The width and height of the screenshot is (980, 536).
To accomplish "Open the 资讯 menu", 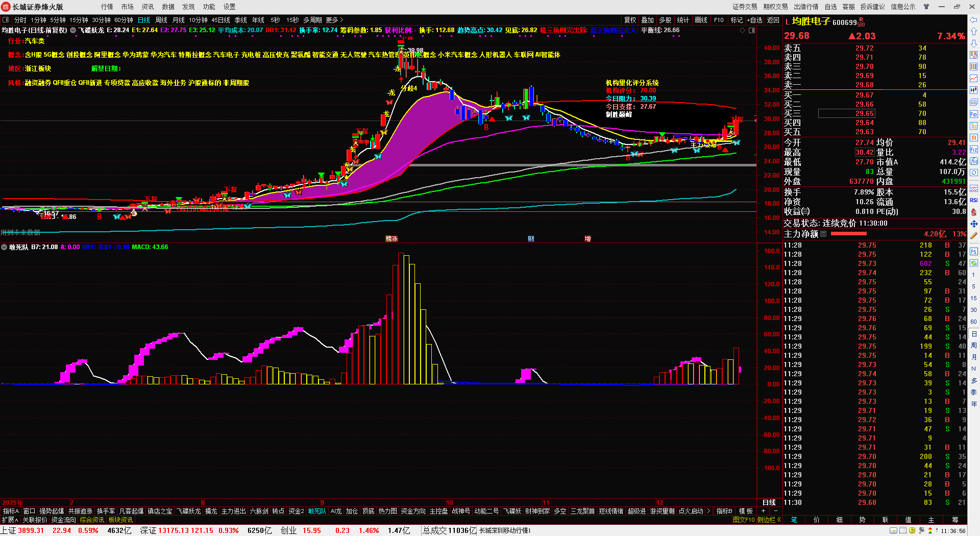I will tap(148, 7).
